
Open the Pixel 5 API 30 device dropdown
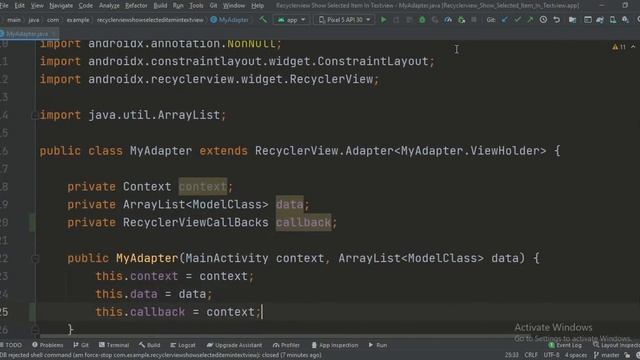pyautogui.click(x=344, y=20)
